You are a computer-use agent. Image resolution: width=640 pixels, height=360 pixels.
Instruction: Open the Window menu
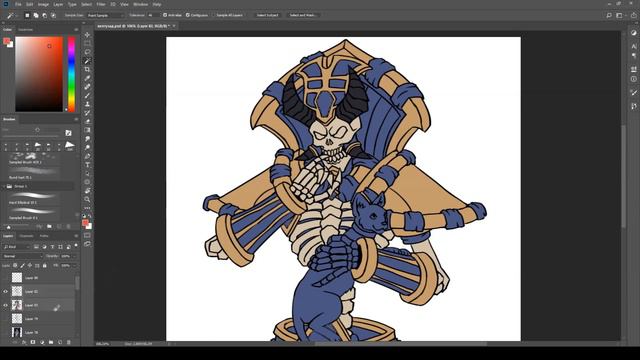pos(141,4)
